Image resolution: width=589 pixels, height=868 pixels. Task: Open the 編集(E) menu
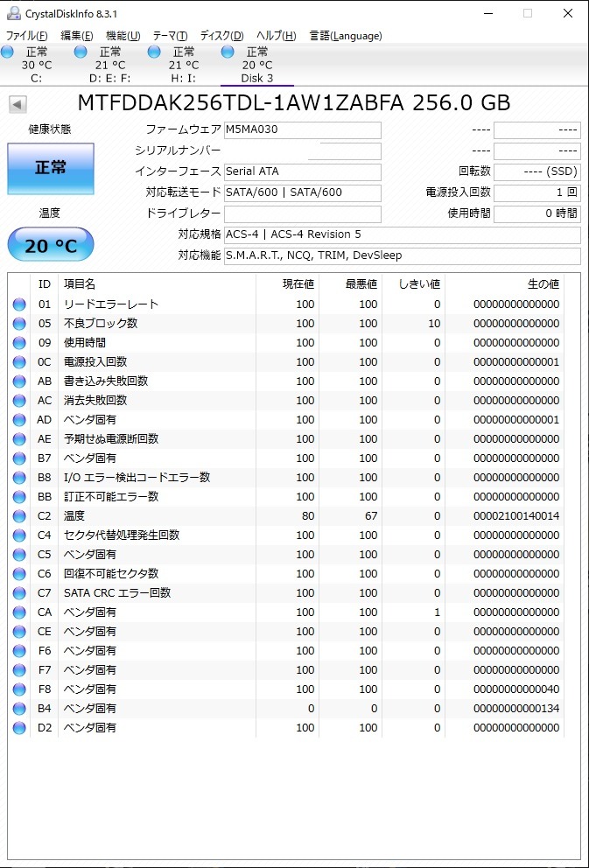(77, 36)
